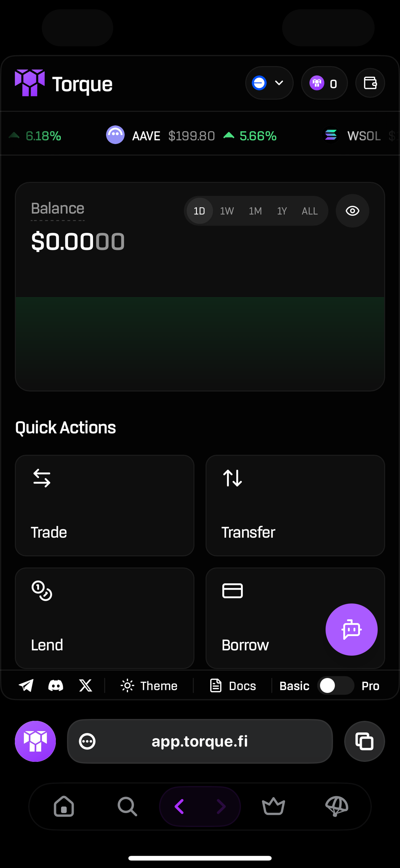
Task: Tap the search magnifier icon
Action: [x=127, y=806]
